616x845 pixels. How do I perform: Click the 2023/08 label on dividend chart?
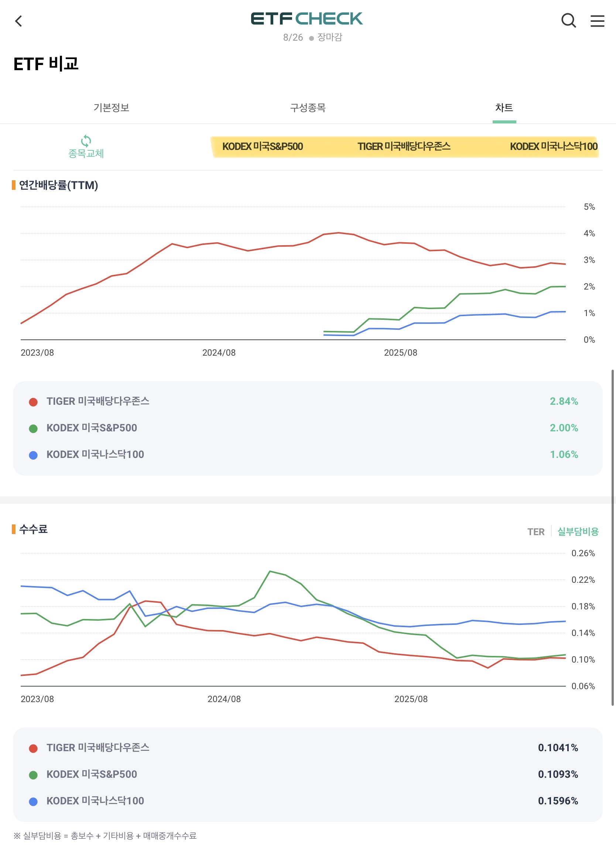tap(37, 353)
